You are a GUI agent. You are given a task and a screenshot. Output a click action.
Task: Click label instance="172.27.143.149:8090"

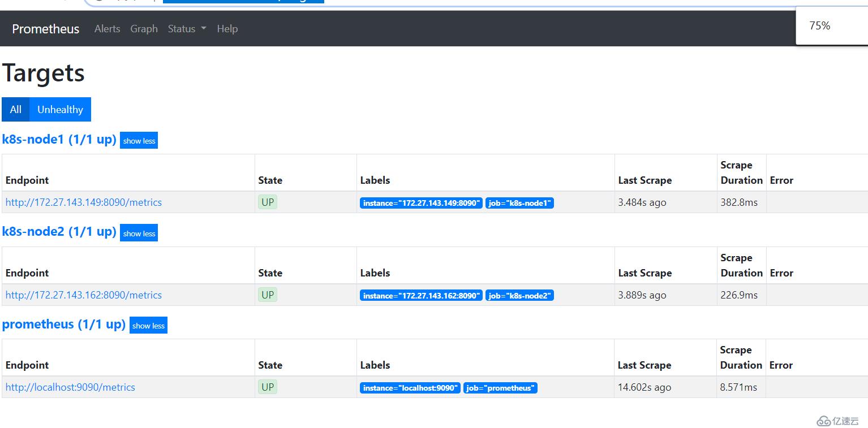pos(421,203)
